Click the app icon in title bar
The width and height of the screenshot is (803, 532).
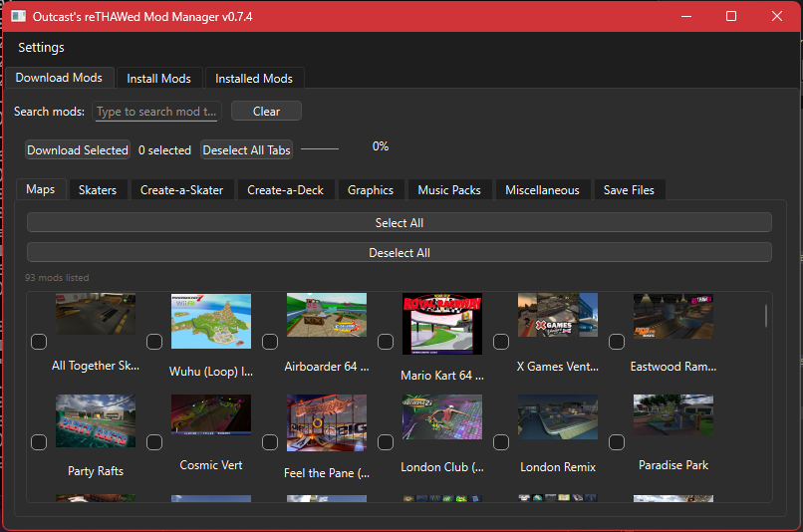click(x=18, y=17)
